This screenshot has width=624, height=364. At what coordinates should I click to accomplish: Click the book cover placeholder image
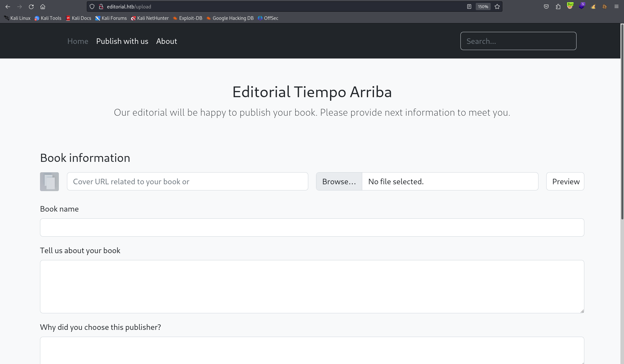[x=49, y=182]
